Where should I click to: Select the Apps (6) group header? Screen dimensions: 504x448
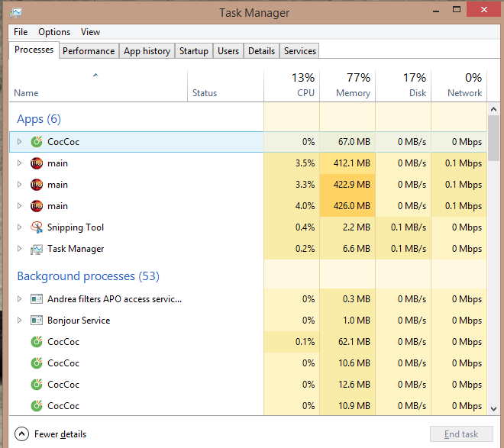click(39, 119)
